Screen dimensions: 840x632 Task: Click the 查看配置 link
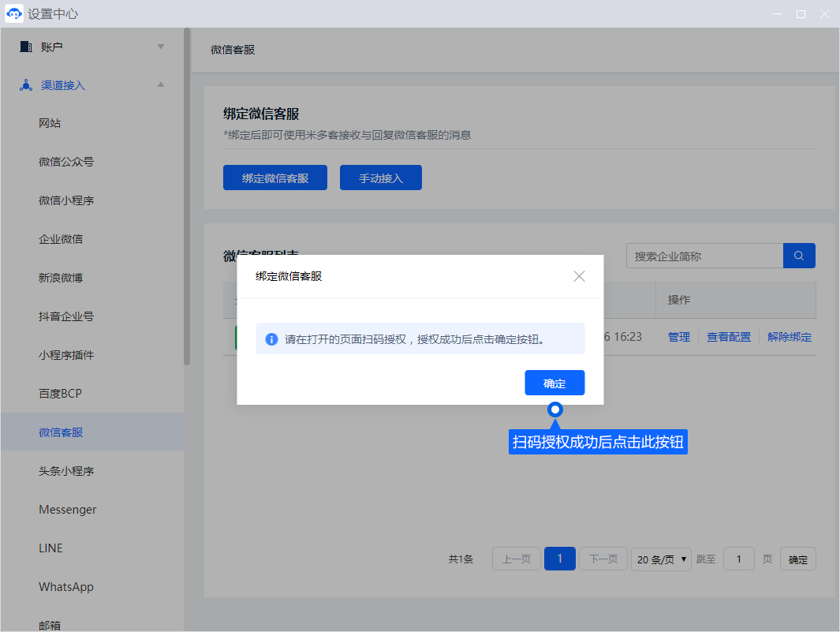pos(728,337)
